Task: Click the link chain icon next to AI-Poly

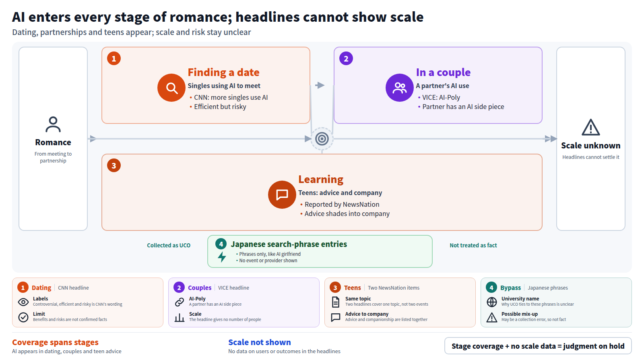Action: 180,302
